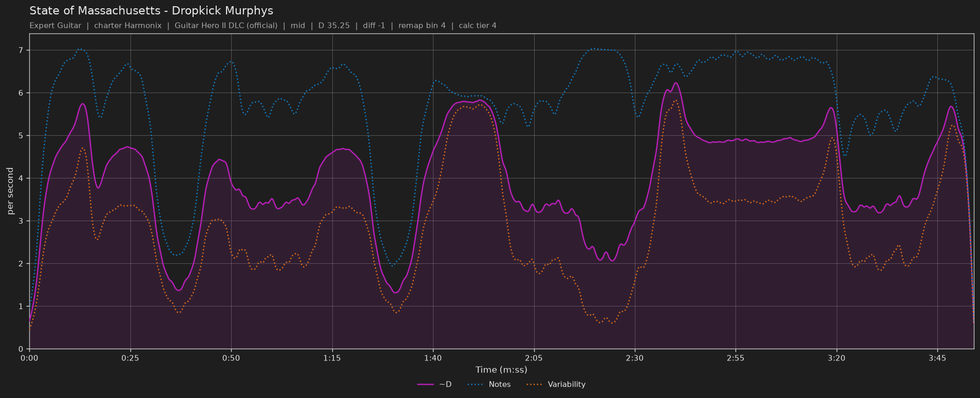This screenshot has height=398, width=980.
Task: Click the chart title "State of Massachusetts - Dropkick Murphys"
Action: point(151,11)
